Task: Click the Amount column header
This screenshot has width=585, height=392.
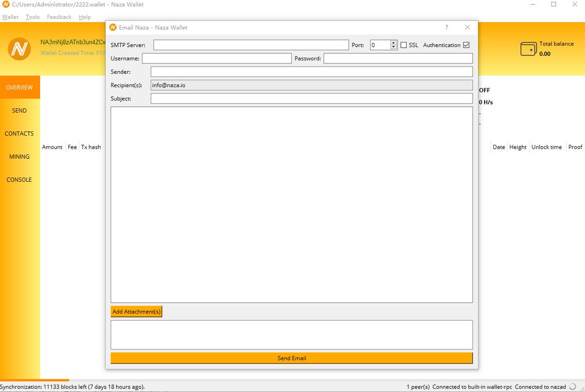Action: [52, 147]
